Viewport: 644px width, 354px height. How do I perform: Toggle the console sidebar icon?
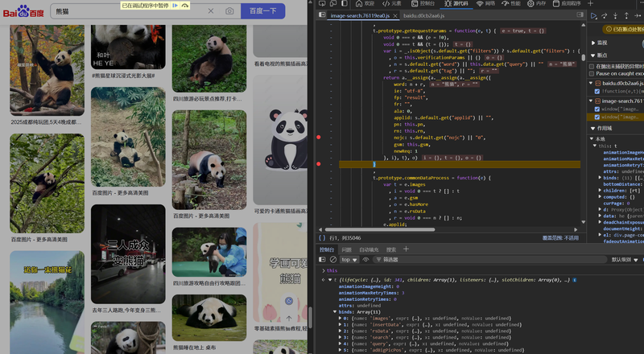point(322,260)
